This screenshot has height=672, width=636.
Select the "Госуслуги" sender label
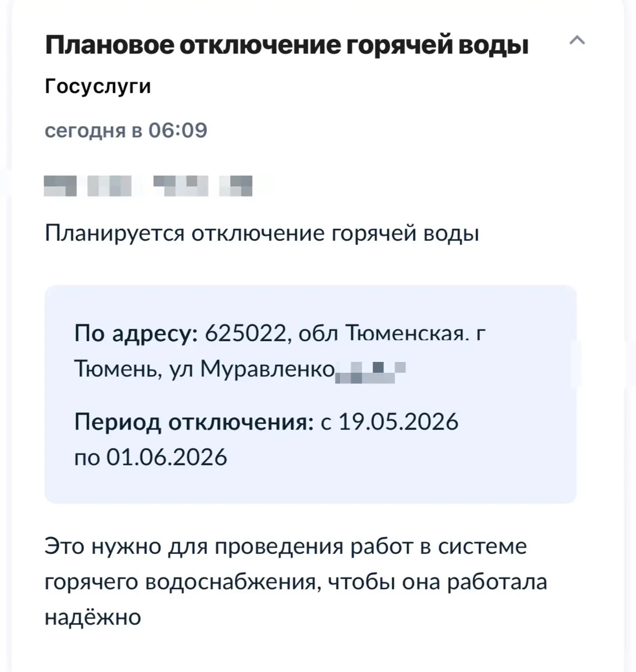(x=98, y=86)
